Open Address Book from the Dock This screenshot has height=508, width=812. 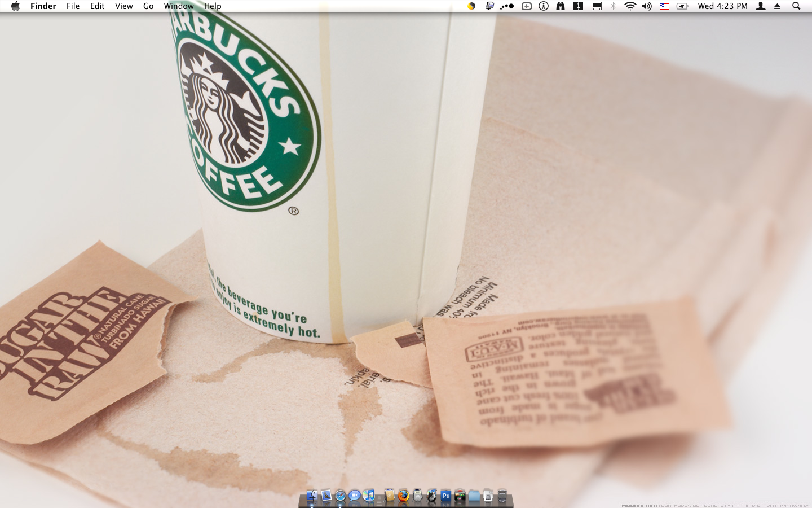pyautogui.click(x=390, y=496)
